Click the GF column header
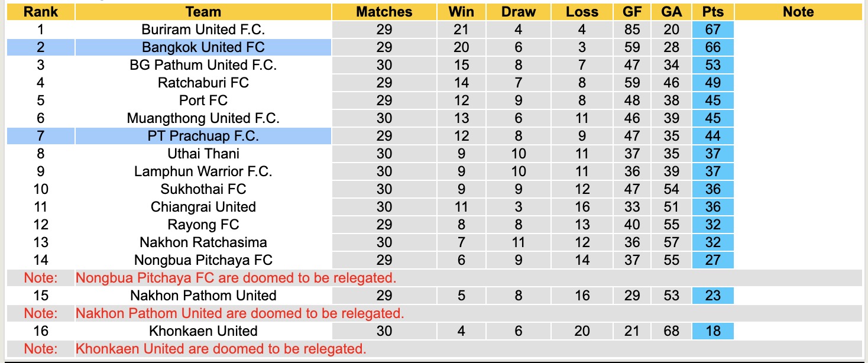868x363 pixels. click(x=632, y=12)
